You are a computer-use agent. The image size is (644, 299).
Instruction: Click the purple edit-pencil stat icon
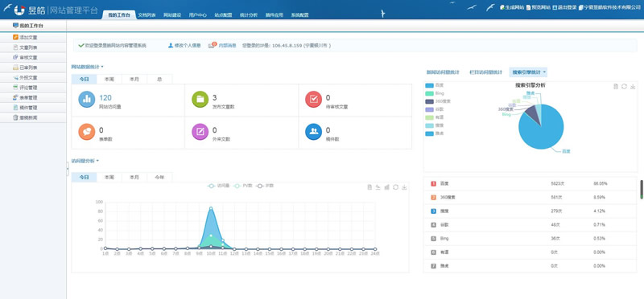(200, 132)
